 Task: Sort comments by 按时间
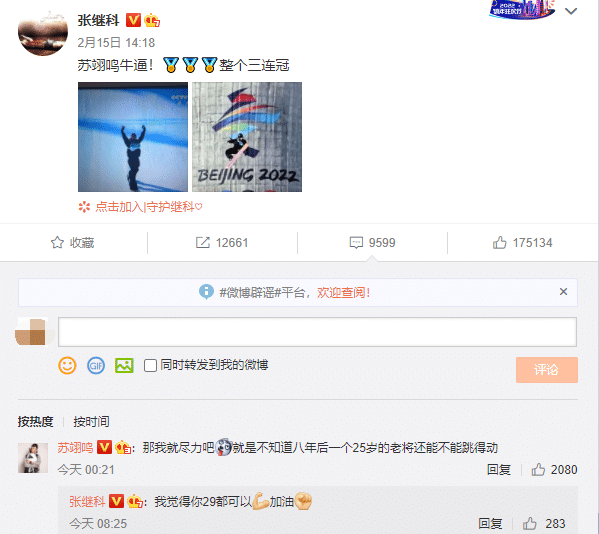[x=91, y=422]
